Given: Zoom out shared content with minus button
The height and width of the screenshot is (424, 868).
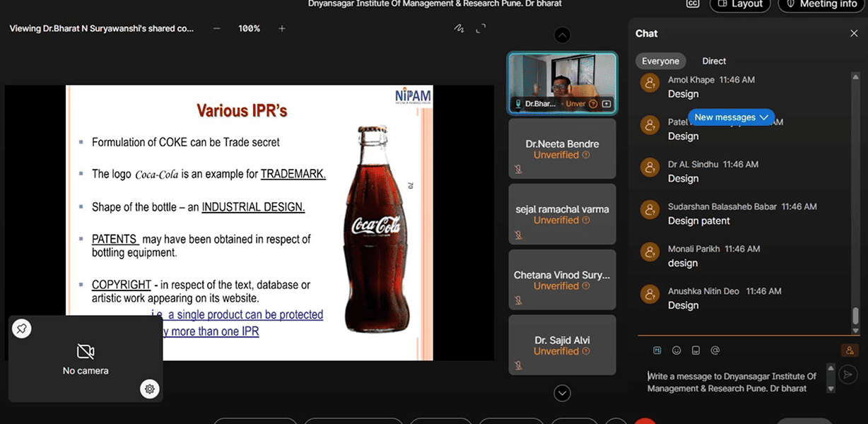Looking at the screenshot, I should (x=216, y=28).
